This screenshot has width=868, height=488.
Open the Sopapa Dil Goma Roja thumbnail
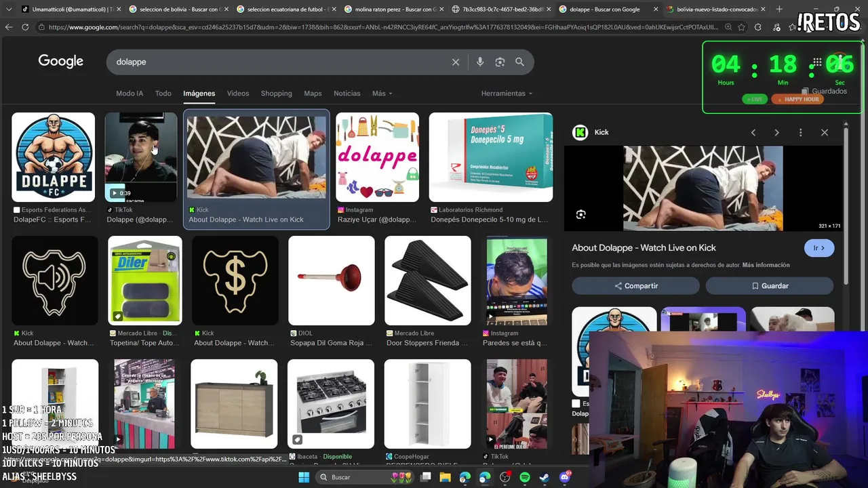[x=331, y=281]
